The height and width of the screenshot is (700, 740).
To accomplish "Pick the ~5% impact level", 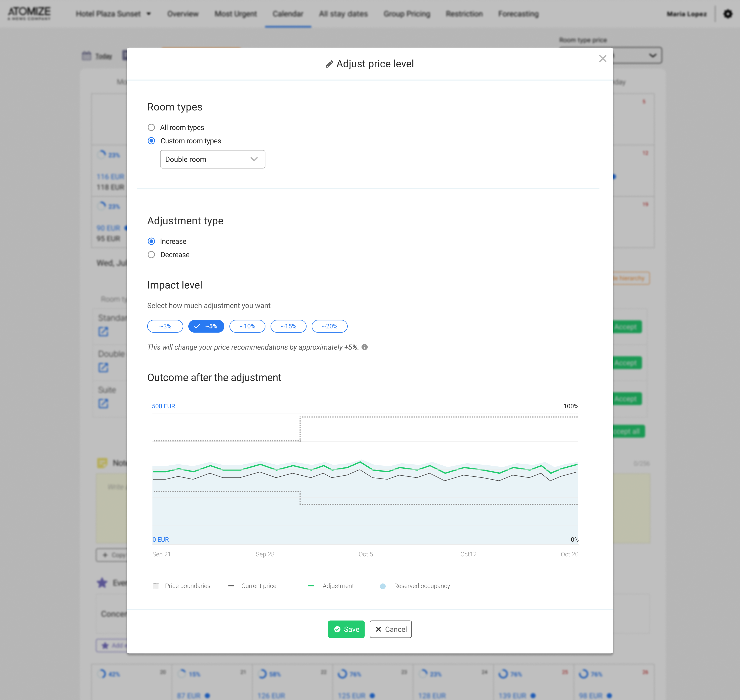I will [206, 326].
